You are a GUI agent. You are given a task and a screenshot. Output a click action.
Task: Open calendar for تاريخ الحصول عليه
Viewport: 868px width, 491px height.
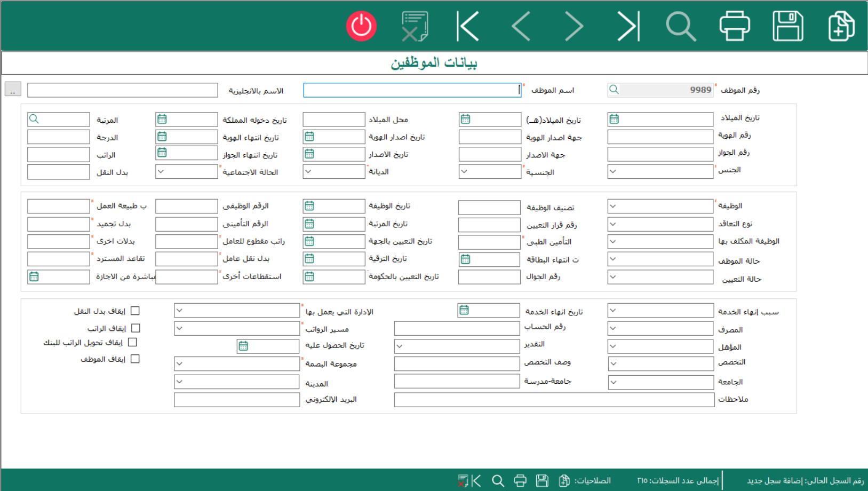click(243, 346)
